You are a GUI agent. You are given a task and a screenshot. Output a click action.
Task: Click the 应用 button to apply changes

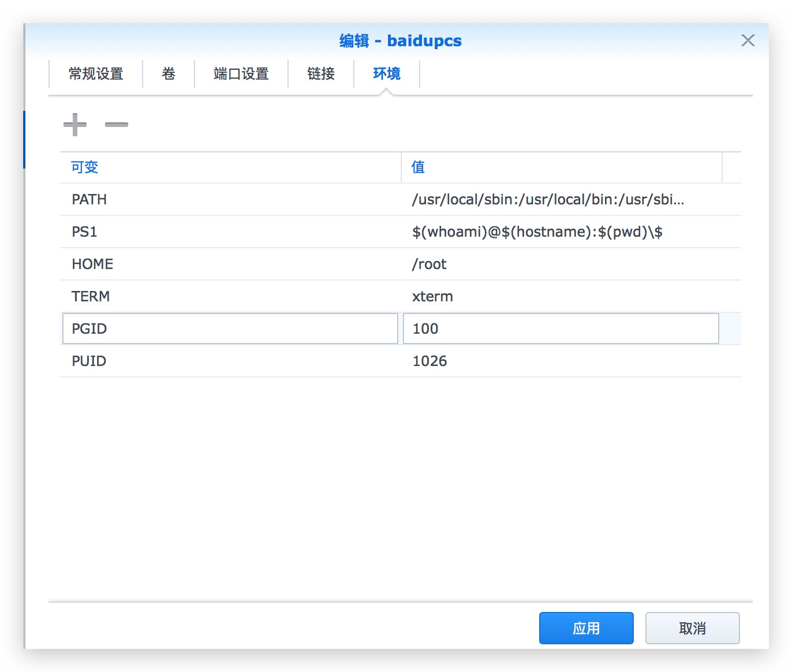pyautogui.click(x=586, y=628)
